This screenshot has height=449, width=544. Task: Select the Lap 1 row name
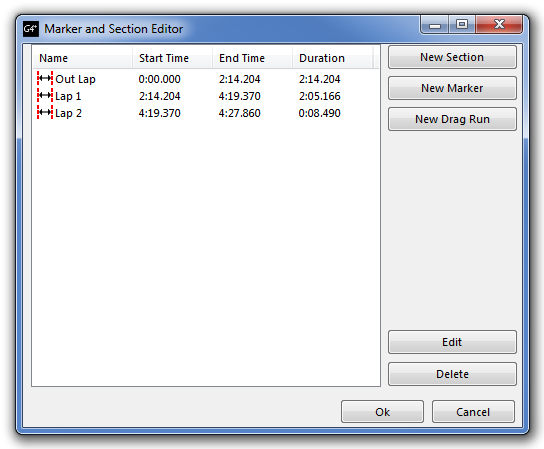click(x=68, y=96)
